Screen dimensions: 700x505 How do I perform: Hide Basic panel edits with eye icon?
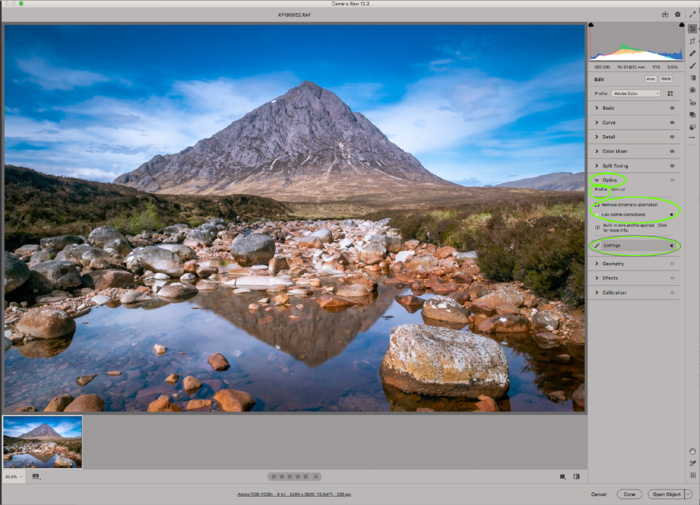click(x=672, y=108)
